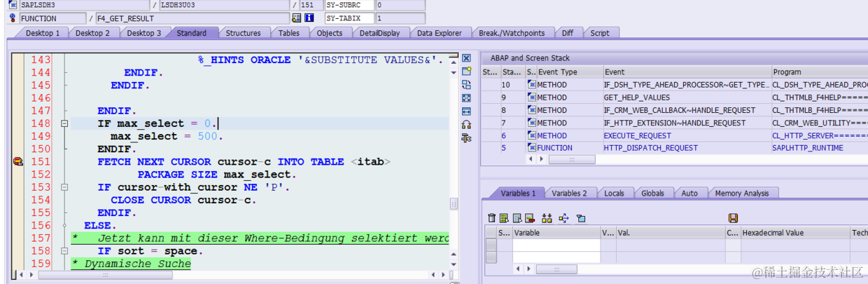Click the trash delete icon in Variables toolbar

(x=492, y=218)
